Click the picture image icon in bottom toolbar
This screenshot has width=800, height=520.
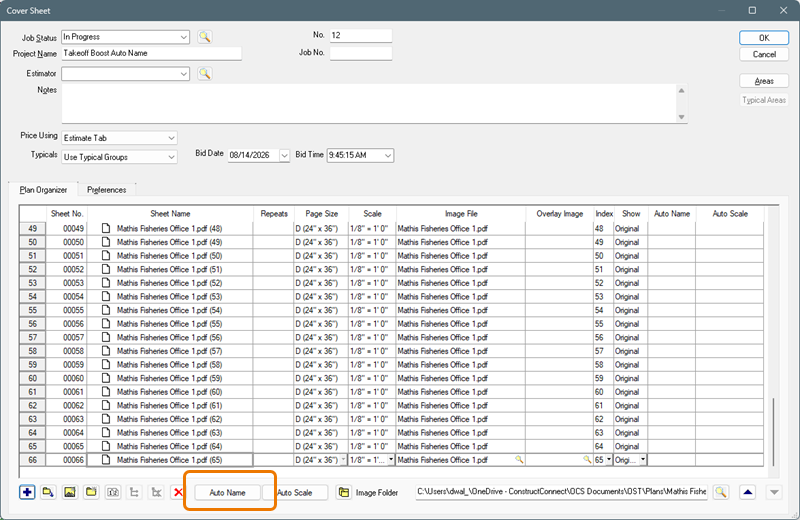70,492
